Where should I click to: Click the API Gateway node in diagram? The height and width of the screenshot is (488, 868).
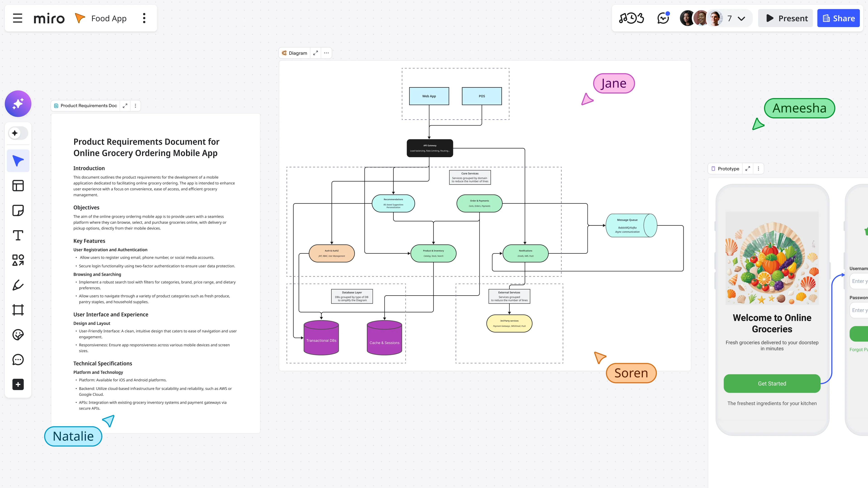[x=430, y=148]
